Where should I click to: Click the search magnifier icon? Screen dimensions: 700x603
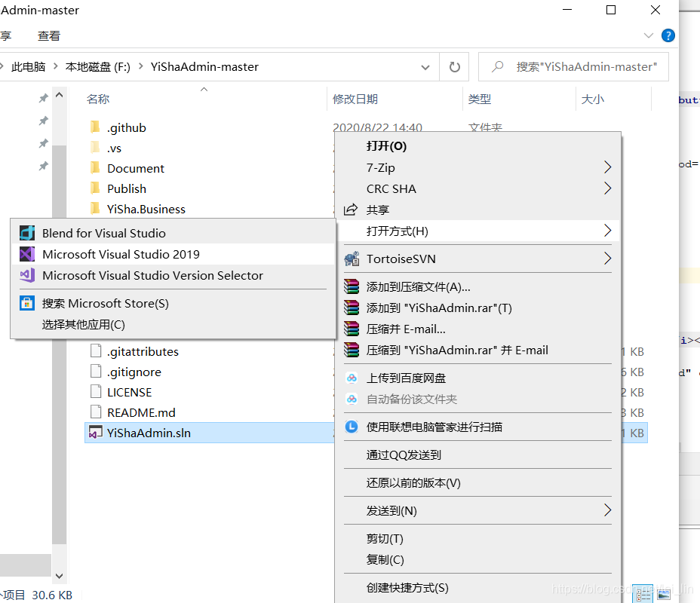(x=497, y=67)
